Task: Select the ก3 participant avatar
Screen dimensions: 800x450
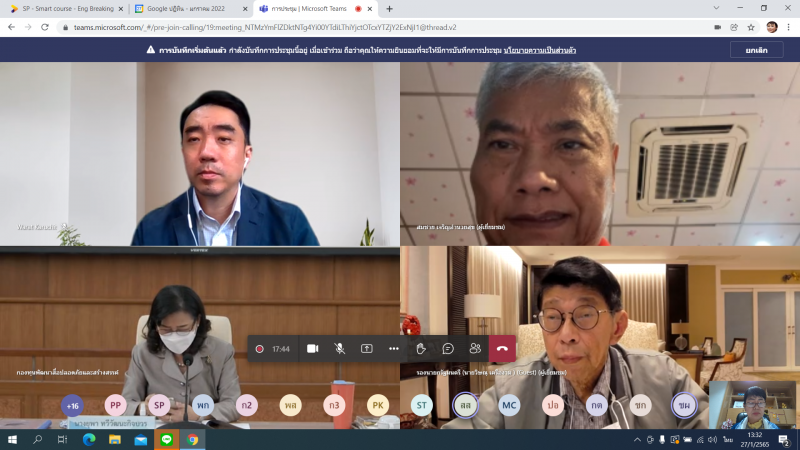Action: (334, 405)
